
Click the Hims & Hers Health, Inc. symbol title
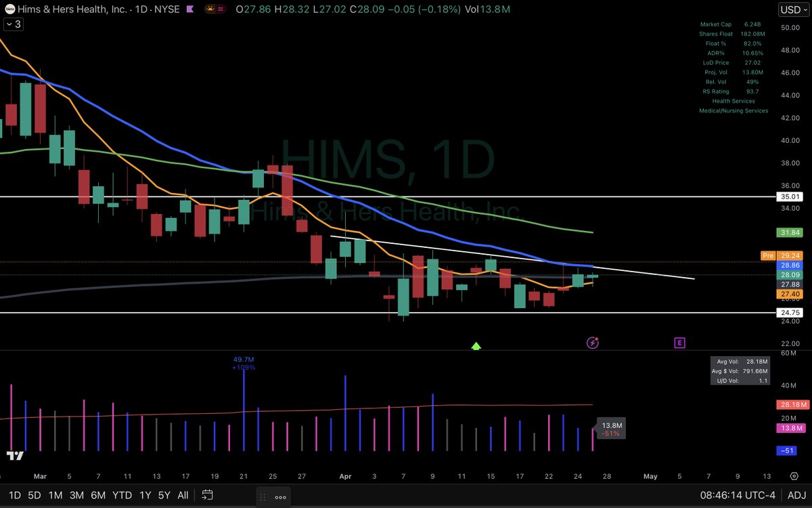click(73, 10)
